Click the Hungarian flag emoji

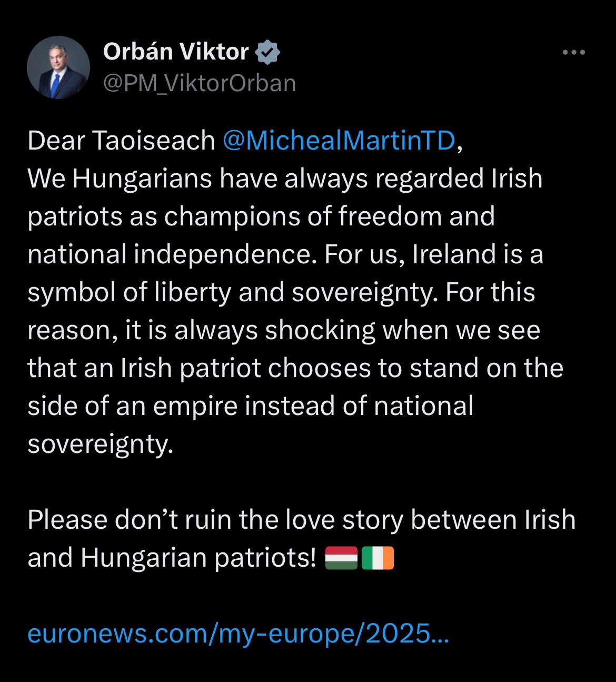coord(342,558)
